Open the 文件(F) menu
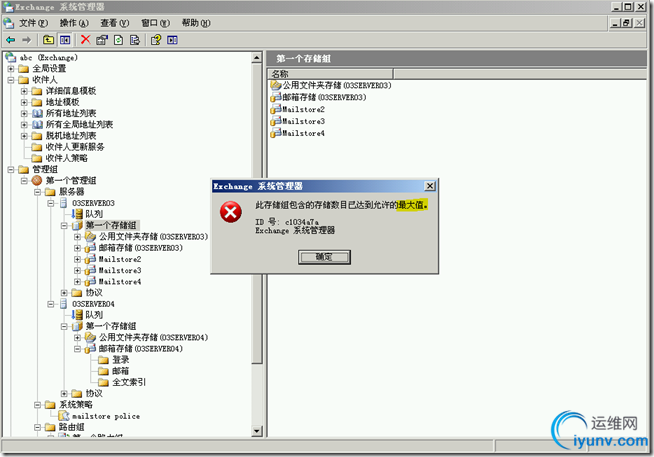654x457 pixels. pyautogui.click(x=33, y=23)
